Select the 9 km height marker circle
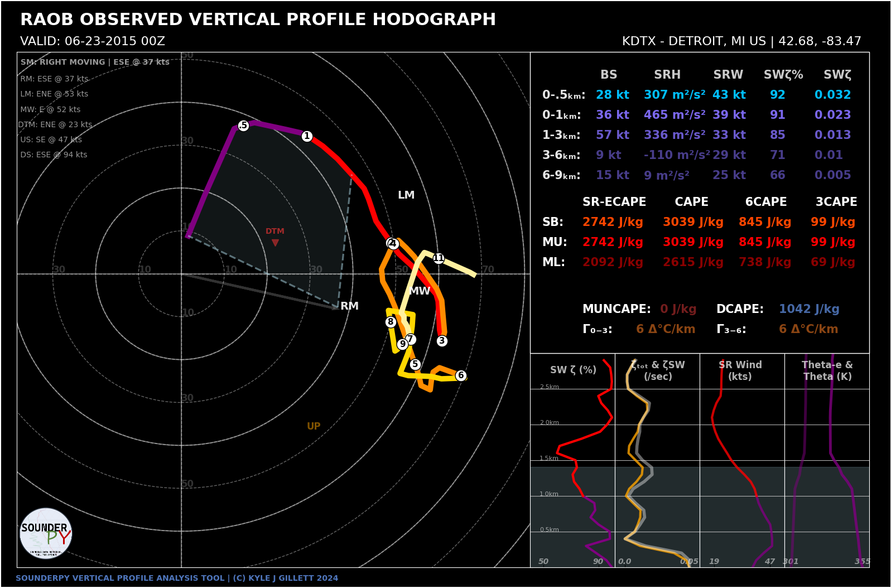 [x=402, y=344]
